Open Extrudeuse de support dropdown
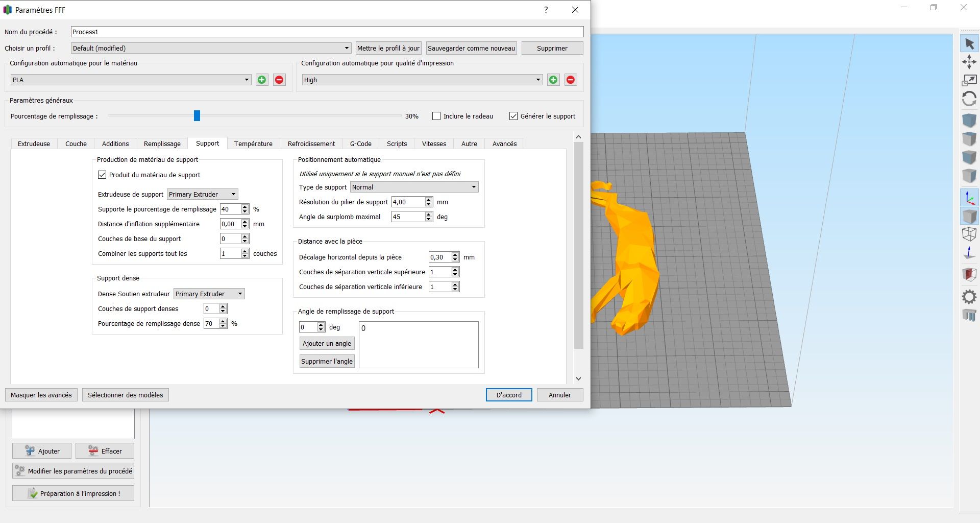Screen dimensions: 980x523 click(x=203, y=194)
